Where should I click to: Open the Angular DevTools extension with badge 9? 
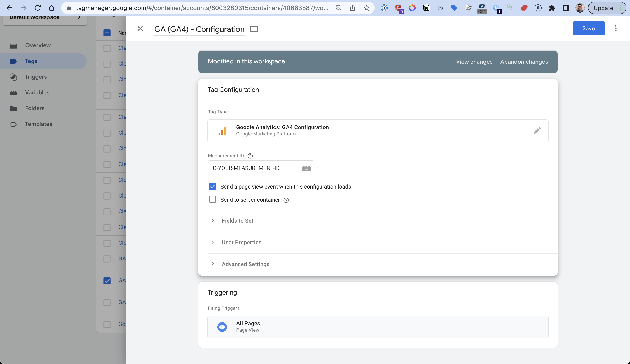click(x=399, y=9)
